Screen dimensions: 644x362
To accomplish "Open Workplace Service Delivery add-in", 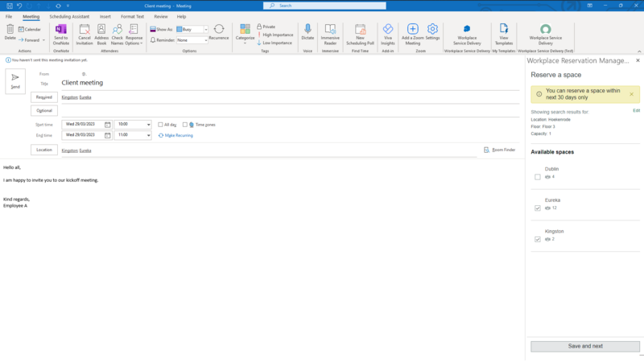I will [467, 35].
